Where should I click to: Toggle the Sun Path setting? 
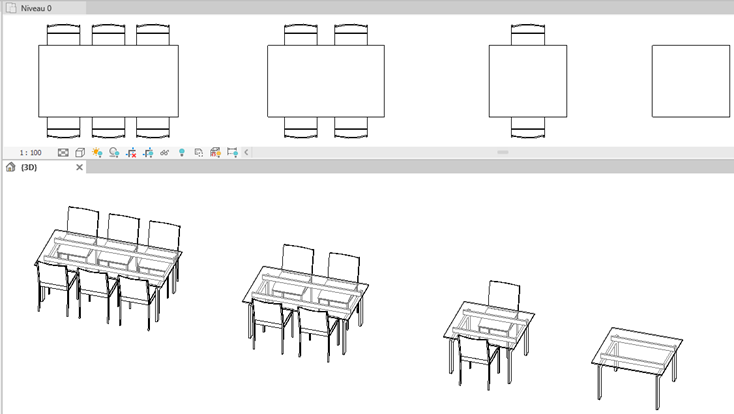click(97, 153)
